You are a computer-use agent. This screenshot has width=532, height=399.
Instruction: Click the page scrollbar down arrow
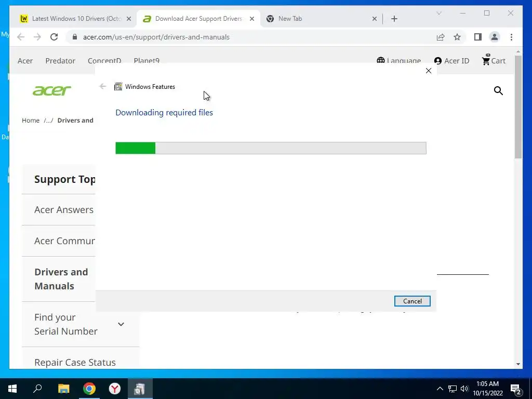[x=518, y=364]
